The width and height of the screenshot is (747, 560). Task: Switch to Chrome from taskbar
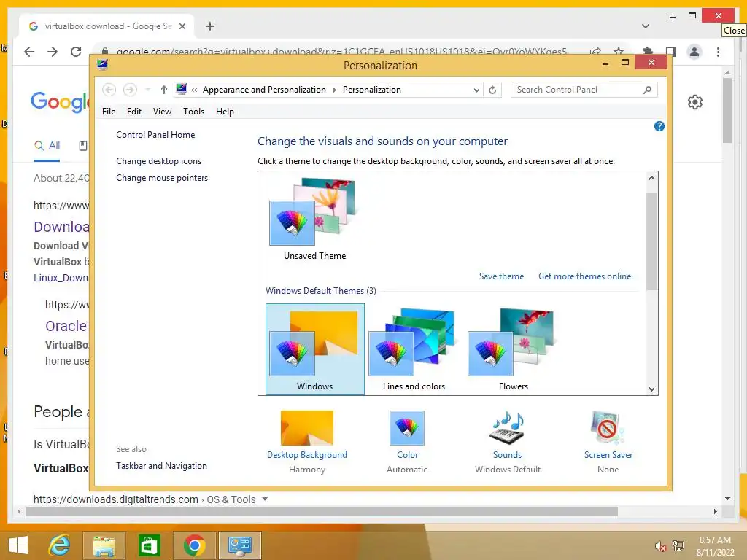[194, 545]
